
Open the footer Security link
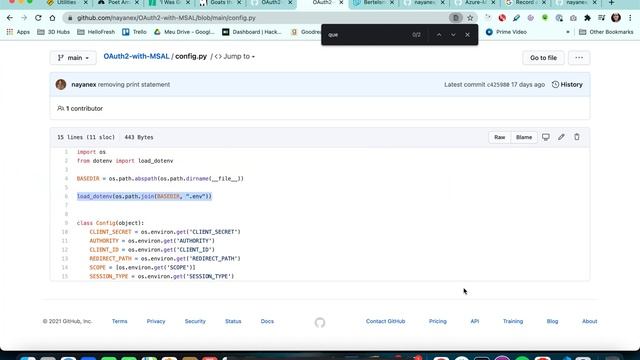tap(195, 321)
